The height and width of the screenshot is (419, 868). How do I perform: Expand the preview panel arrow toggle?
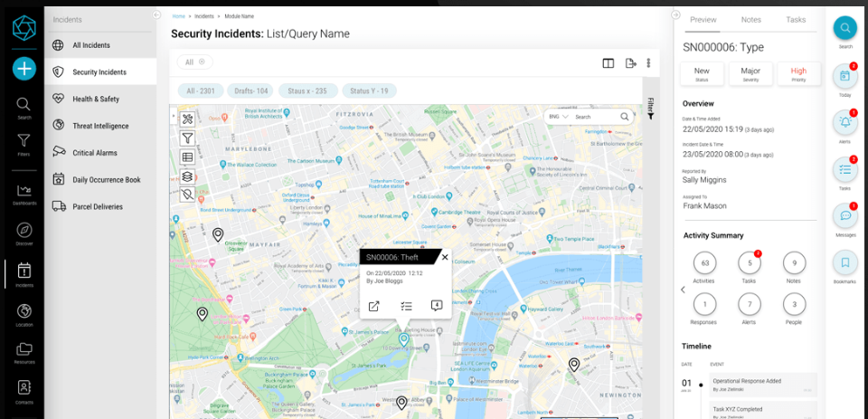click(x=675, y=15)
